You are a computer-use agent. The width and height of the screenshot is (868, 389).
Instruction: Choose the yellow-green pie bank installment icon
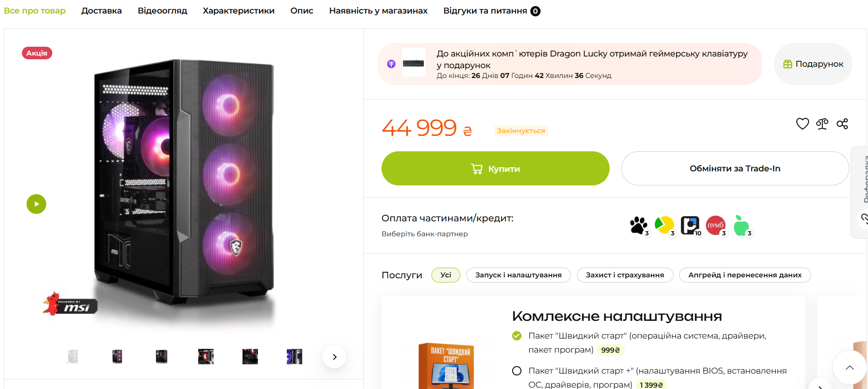664,226
